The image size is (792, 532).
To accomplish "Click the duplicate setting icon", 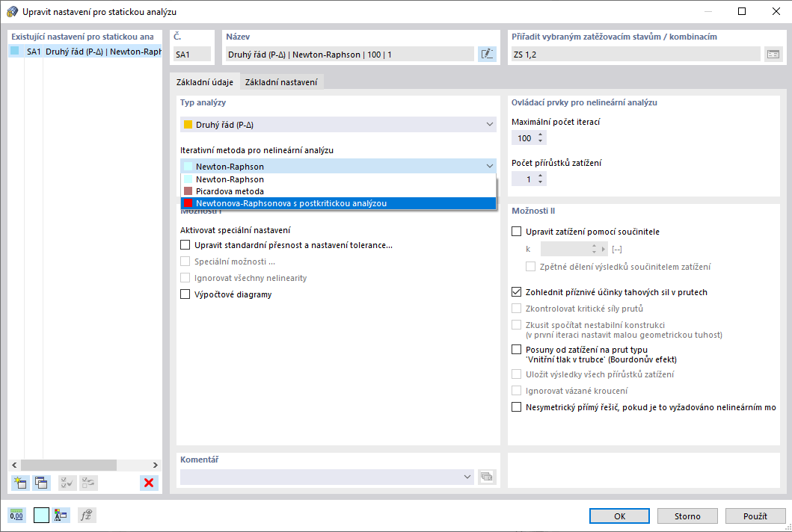I will click(x=41, y=483).
